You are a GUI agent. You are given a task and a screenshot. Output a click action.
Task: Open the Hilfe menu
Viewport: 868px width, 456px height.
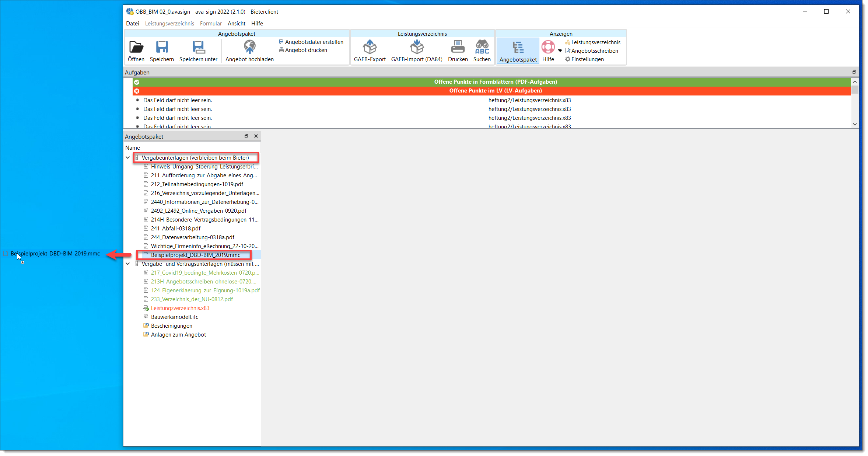(x=257, y=24)
